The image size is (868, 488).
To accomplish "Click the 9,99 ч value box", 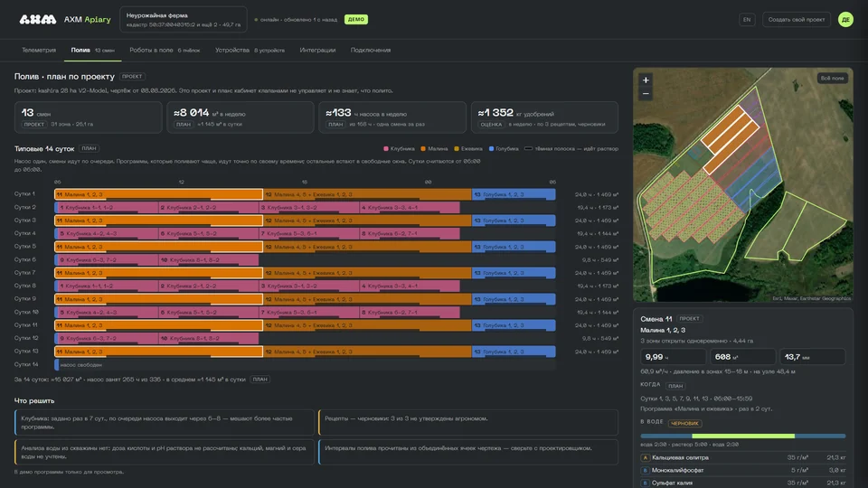I will (673, 357).
